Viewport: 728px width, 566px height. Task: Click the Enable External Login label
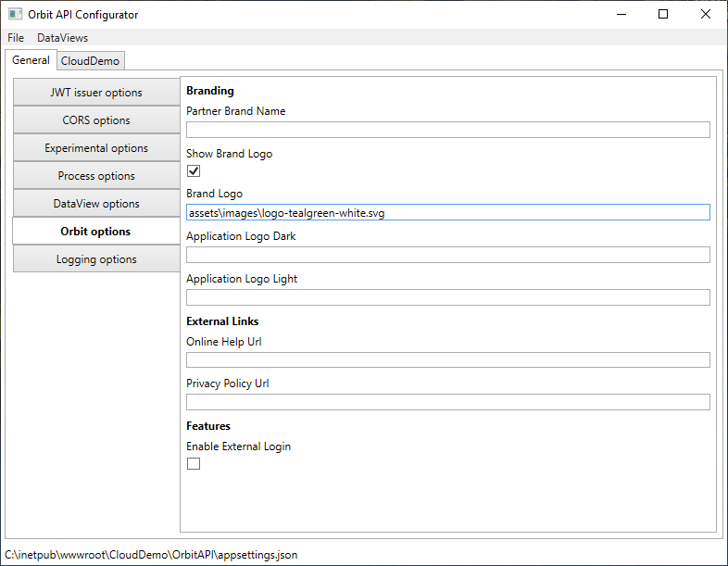(x=239, y=447)
